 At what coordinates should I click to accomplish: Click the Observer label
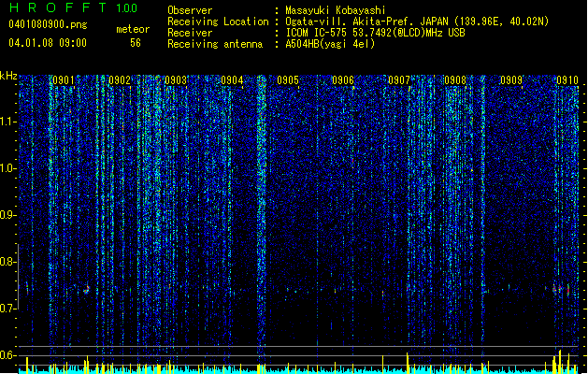pos(190,10)
